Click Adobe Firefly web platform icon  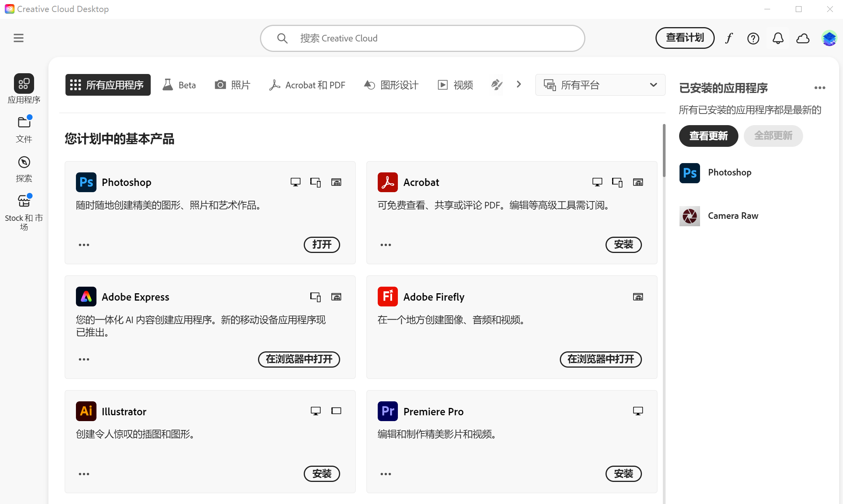click(x=638, y=297)
